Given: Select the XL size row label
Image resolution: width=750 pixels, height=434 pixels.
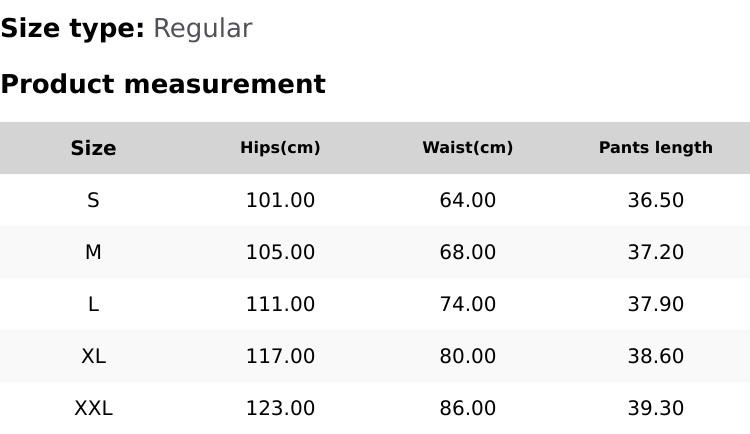Looking at the screenshot, I should pyautogui.click(x=93, y=356).
